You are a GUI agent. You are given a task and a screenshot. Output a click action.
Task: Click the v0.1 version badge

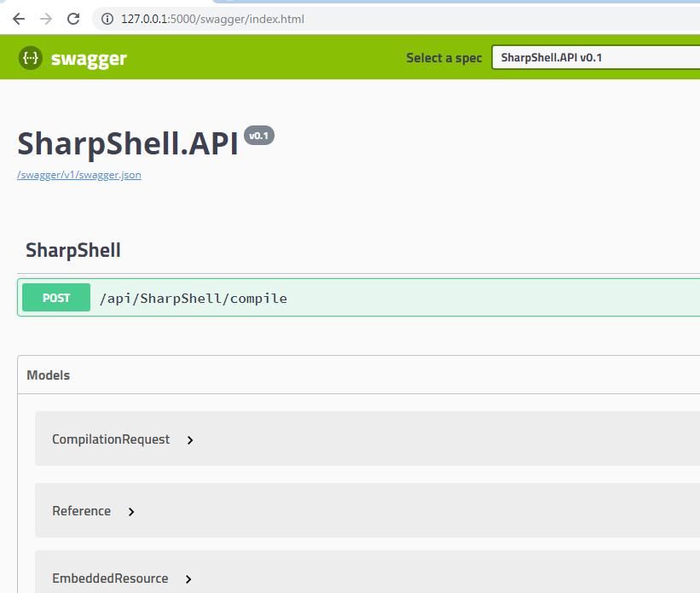coord(259,136)
